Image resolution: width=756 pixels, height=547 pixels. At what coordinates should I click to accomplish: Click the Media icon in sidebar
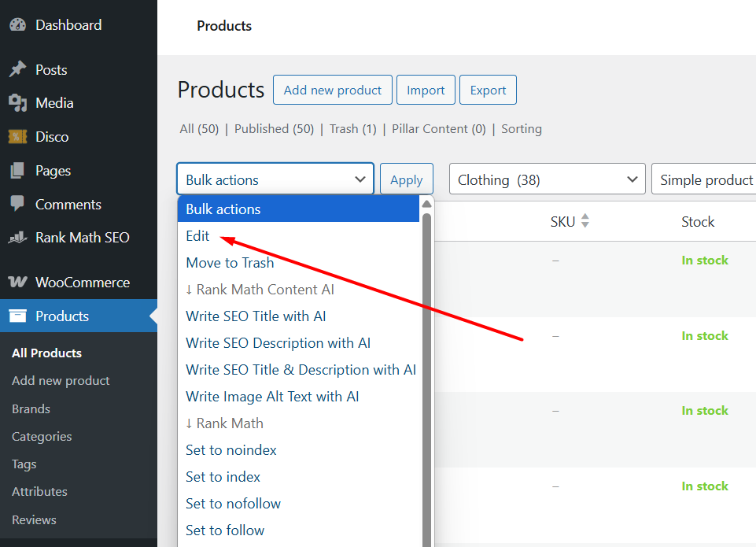tap(18, 103)
